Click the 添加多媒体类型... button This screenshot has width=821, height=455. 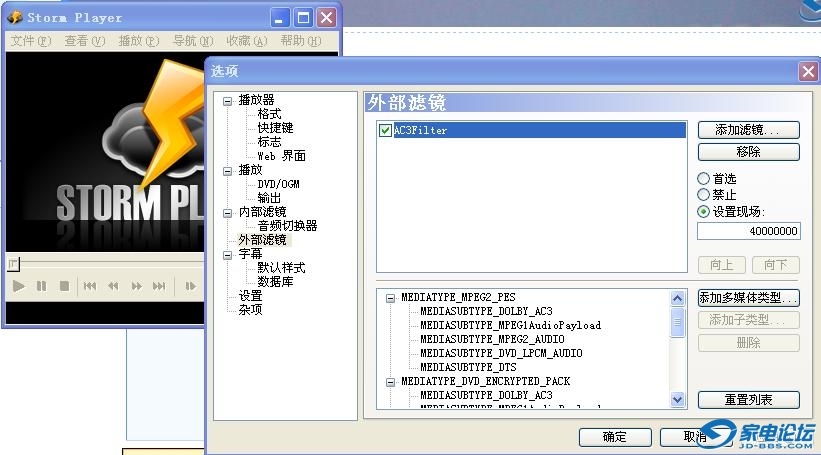tap(749, 298)
